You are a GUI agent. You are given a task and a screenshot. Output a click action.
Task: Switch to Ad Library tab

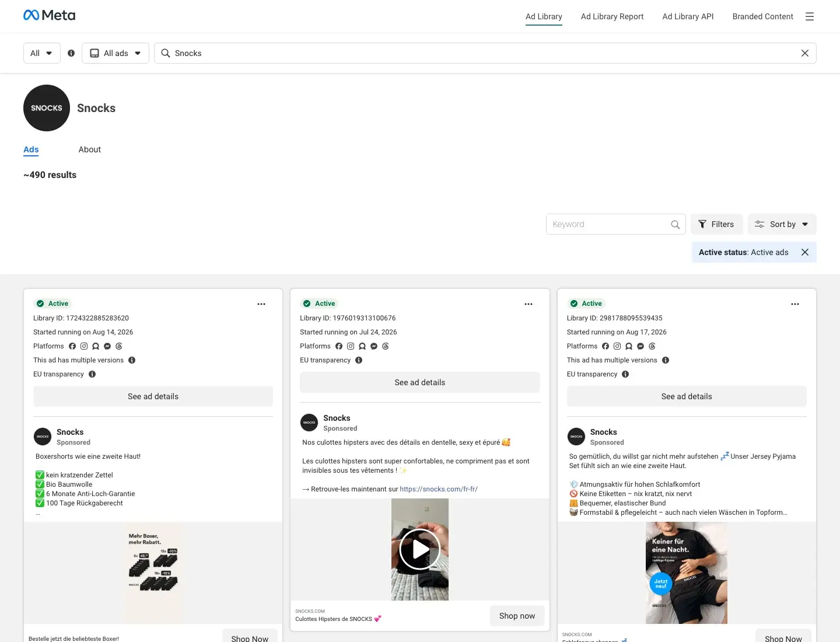point(544,16)
